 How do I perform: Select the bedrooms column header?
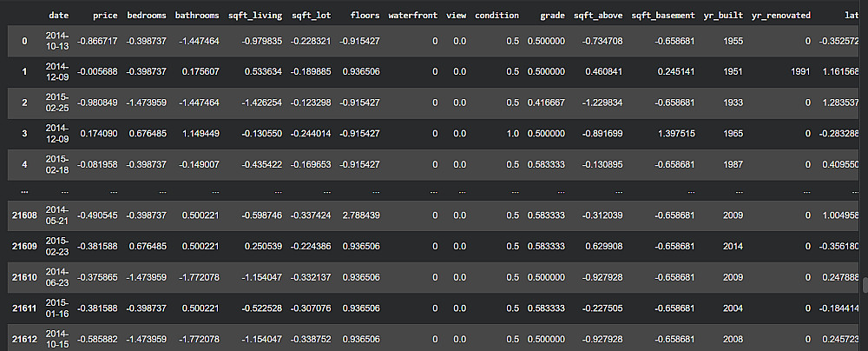click(148, 16)
